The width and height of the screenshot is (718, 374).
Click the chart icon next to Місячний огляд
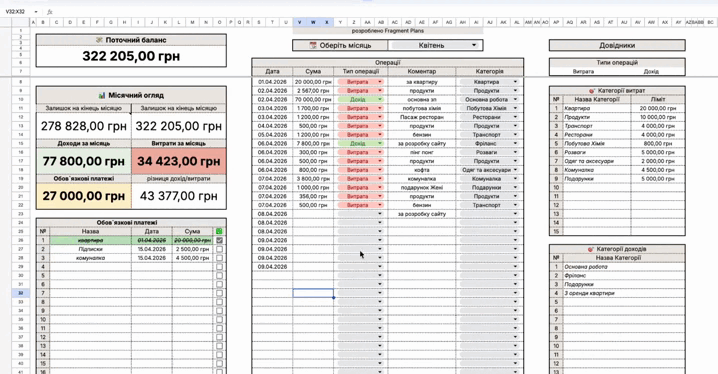[102, 95]
